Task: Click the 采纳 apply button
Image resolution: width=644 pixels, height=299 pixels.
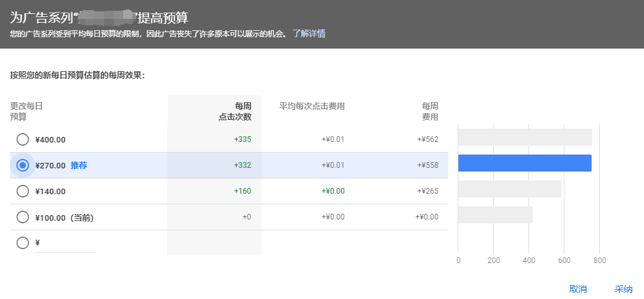Action: tap(623, 289)
